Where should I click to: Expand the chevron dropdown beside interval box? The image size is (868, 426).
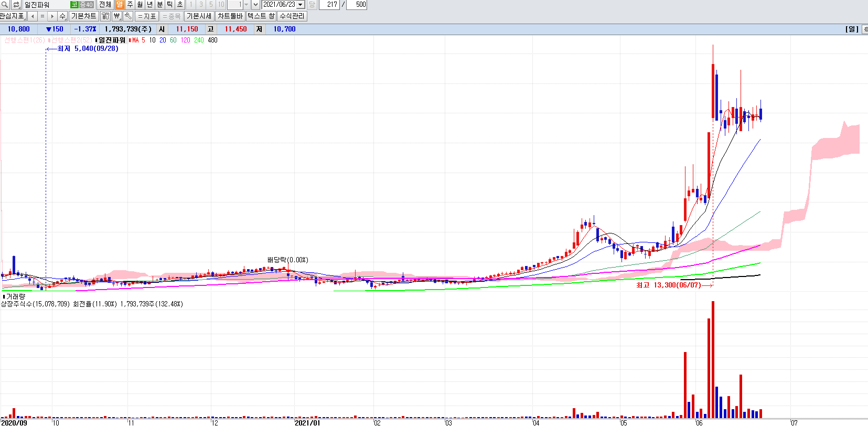(x=256, y=5)
